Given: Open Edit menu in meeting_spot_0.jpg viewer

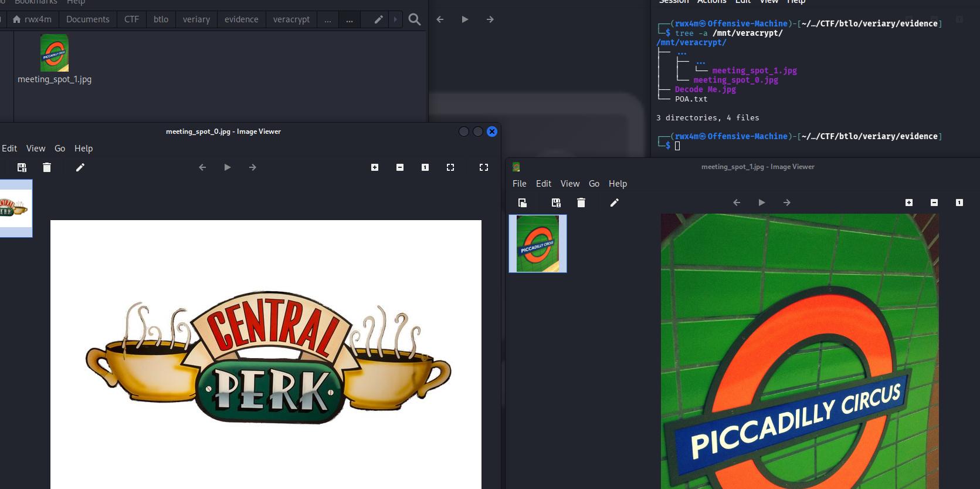Looking at the screenshot, I should [9, 149].
